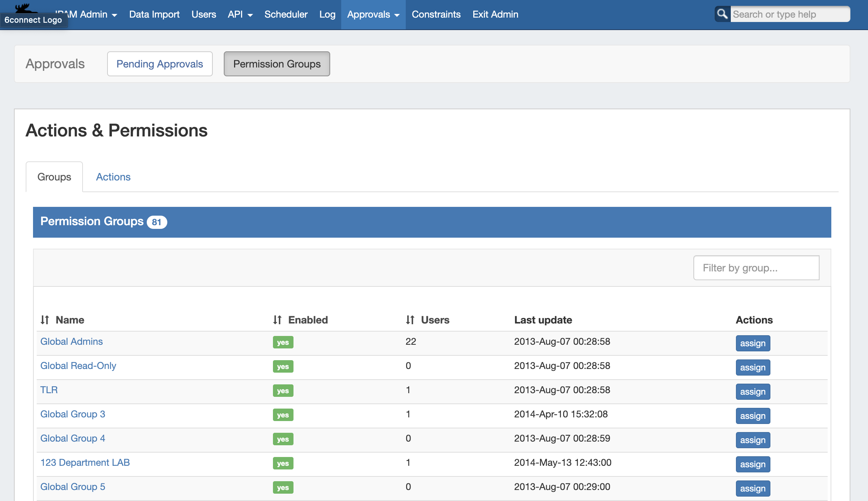Click the Filter by group field
This screenshot has height=501, width=868.
[x=756, y=268]
